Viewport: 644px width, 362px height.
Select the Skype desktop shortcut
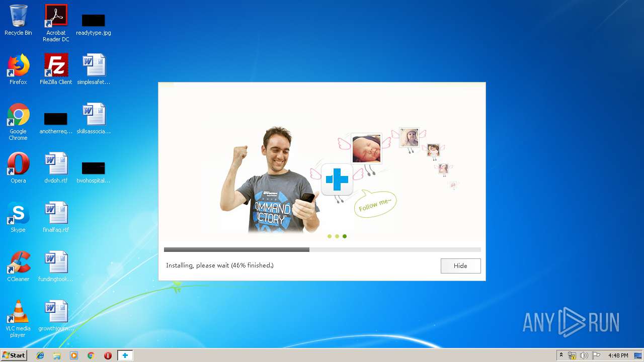pos(18,218)
